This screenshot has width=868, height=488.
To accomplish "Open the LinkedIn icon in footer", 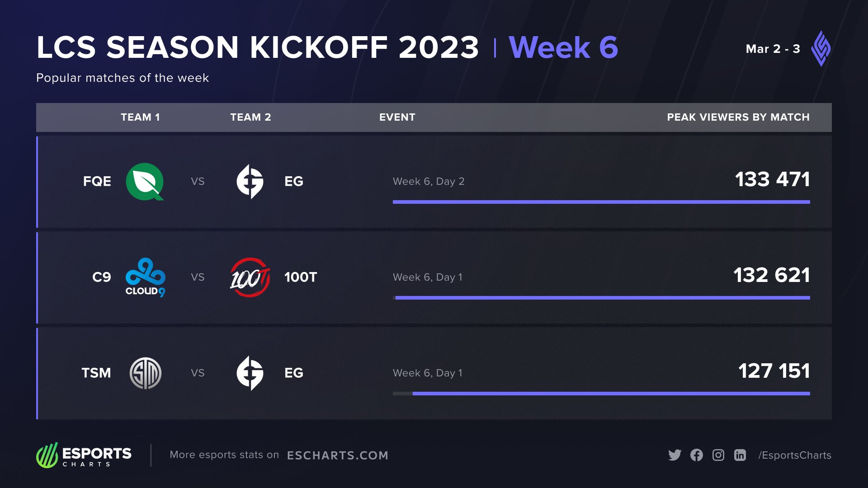I will pyautogui.click(x=740, y=455).
